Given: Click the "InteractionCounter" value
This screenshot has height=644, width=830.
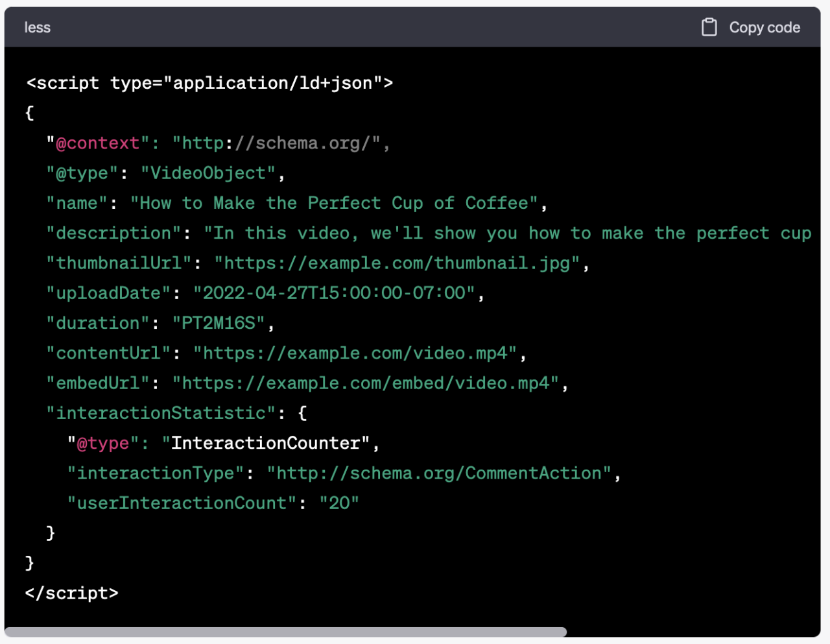Looking at the screenshot, I should 266,443.
